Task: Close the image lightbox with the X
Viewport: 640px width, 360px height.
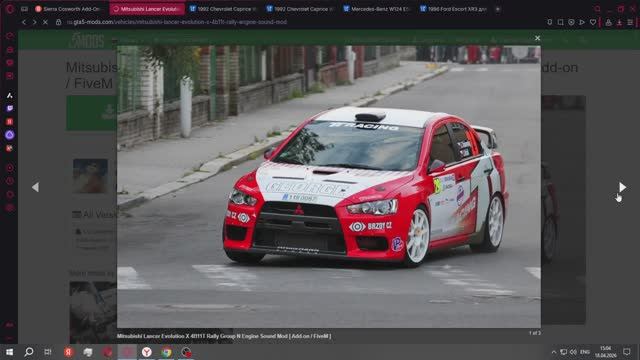Action: pos(538,38)
